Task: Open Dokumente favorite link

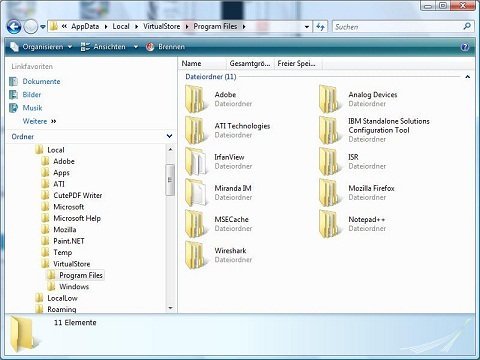Action: point(41,81)
